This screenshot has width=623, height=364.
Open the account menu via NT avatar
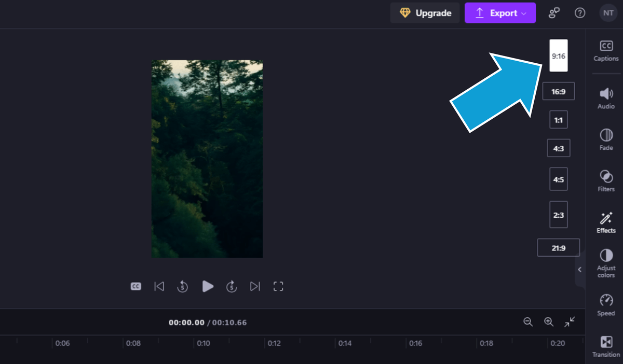point(608,13)
